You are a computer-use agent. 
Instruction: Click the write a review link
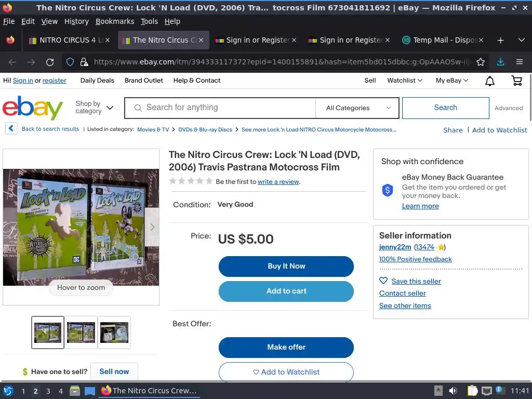coord(278,182)
